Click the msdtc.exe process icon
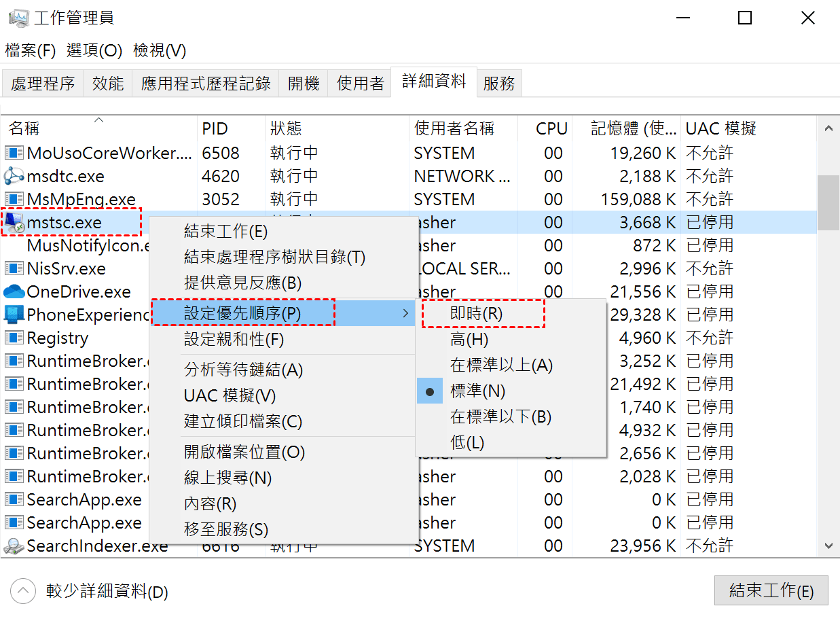840x623 pixels. 14,176
